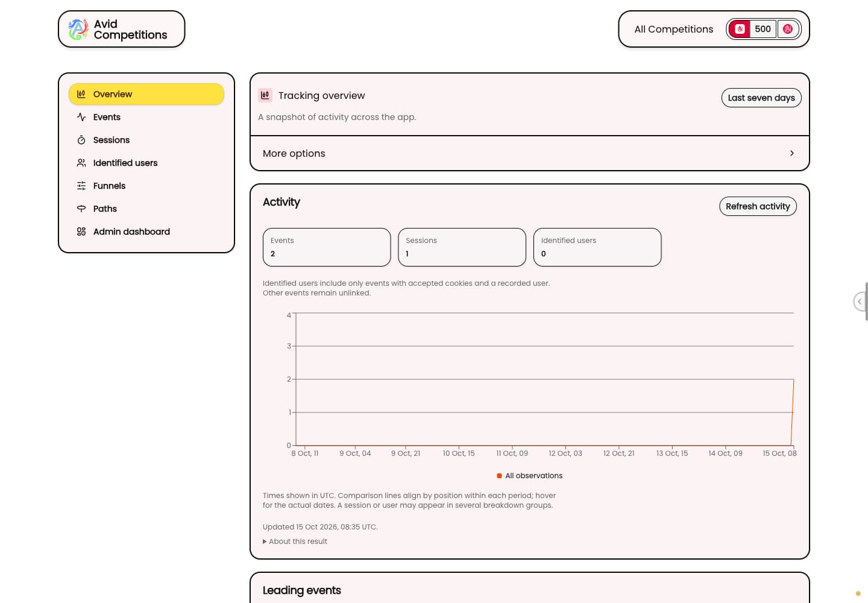Click the Tracking overview chart icon
This screenshot has width=868, height=603.
265,95
